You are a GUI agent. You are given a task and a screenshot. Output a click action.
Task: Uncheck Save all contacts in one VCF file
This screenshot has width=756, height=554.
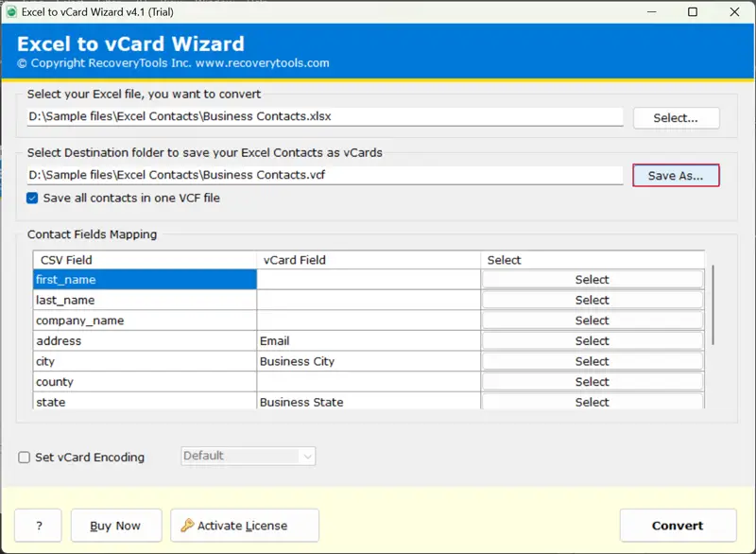(x=33, y=198)
